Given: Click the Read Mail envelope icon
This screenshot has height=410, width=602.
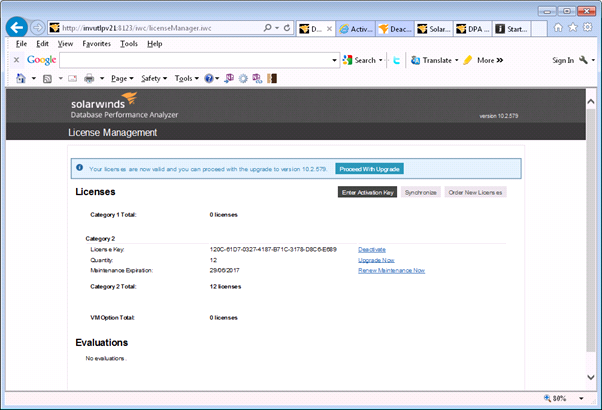Looking at the screenshot, I should click(x=73, y=79).
